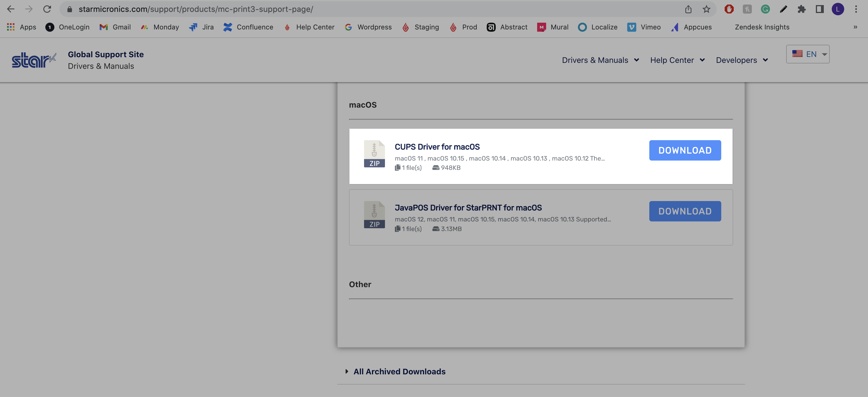Open the Chrome side panel icon
This screenshot has width=868, height=397.
coord(820,9)
